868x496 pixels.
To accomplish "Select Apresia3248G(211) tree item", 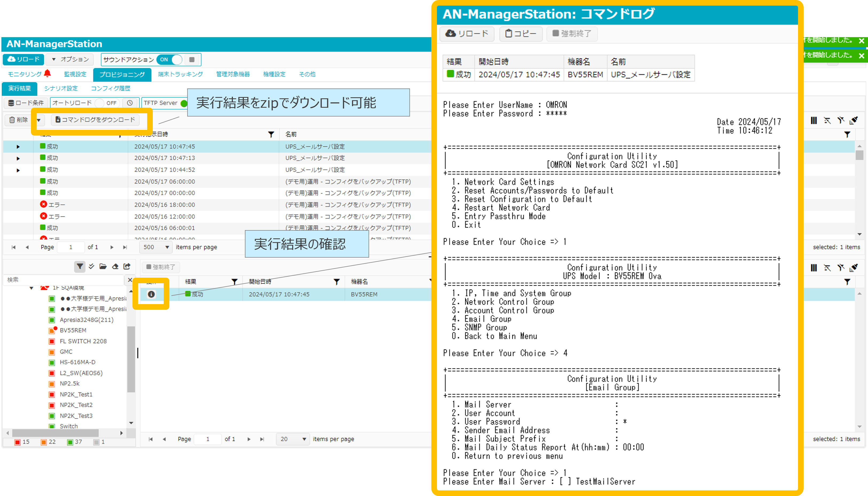I will pyautogui.click(x=87, y=320).
